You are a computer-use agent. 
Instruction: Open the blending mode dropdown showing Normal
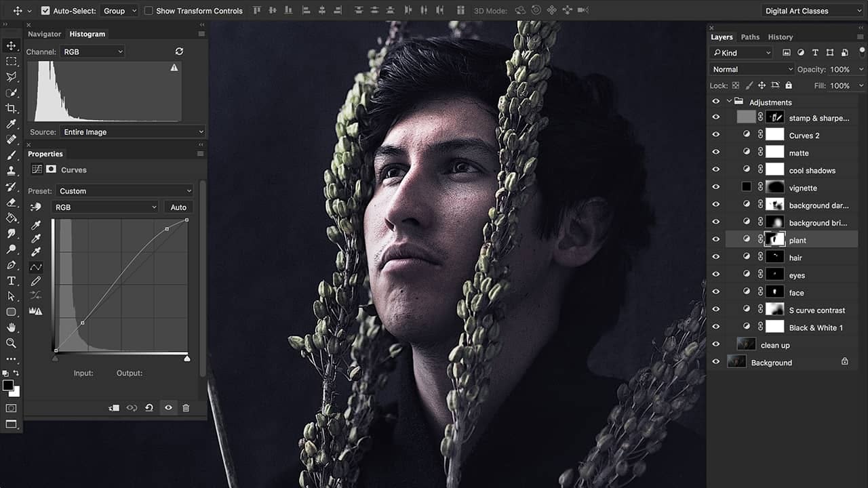coord(751,68)
